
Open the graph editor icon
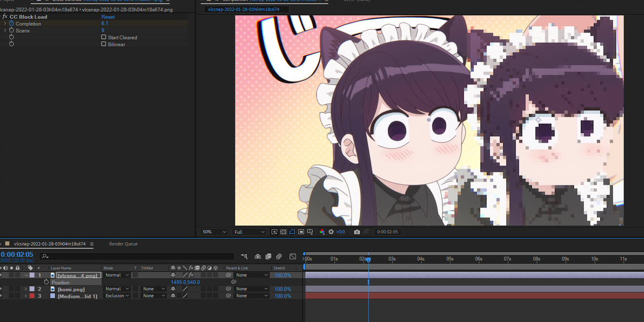292,256
